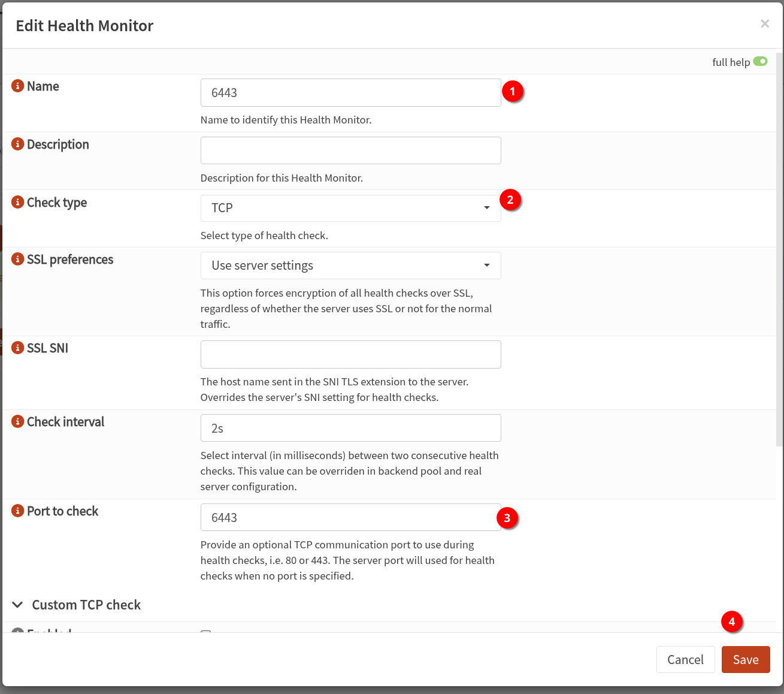
Task: Close the Edit Health Monitor dialog
Action: coord(765,24)
